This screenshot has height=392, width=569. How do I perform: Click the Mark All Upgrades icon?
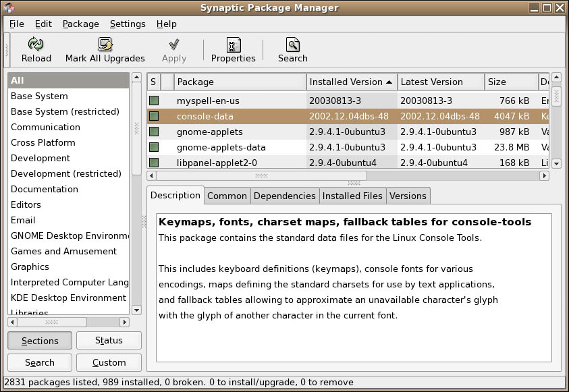point(105,45)
